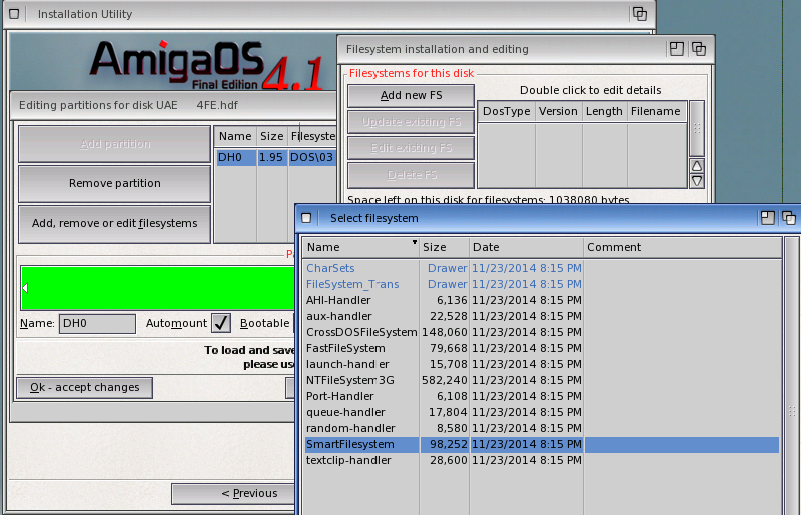Click the Add partition button

click(x=114, y=144)
